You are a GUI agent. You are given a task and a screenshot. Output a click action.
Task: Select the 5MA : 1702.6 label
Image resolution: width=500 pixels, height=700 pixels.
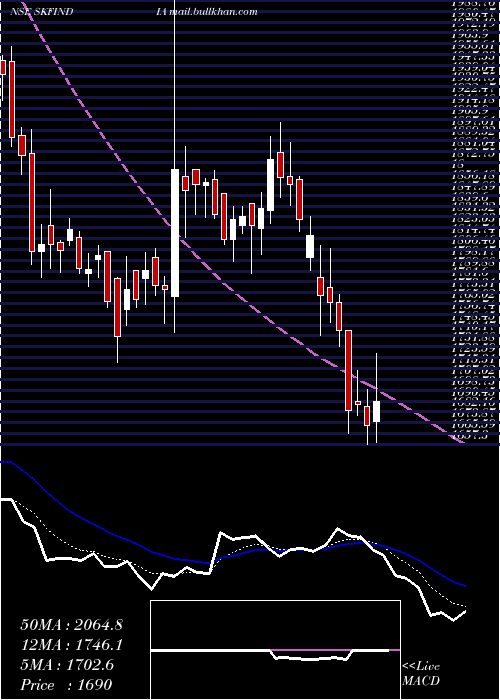point(67,665)
